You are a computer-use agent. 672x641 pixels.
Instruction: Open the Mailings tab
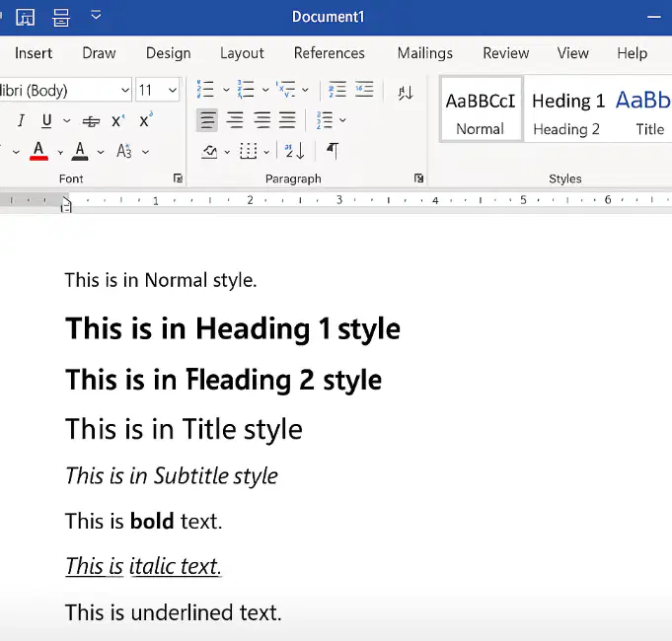pos(424,53)
